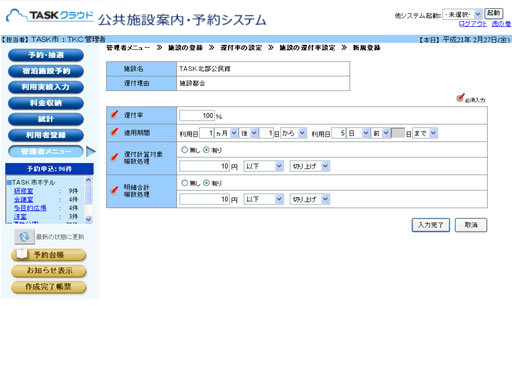Go to 還付率の設定 in the breadcrumb
The height and width of the screenshot is (384, 512).
241,48
